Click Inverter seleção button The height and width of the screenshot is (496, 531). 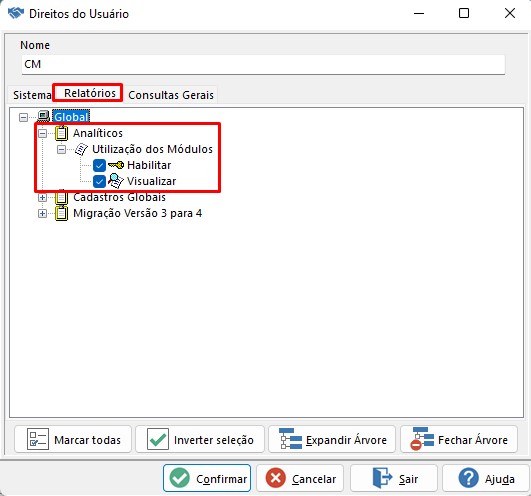(200, 439)
